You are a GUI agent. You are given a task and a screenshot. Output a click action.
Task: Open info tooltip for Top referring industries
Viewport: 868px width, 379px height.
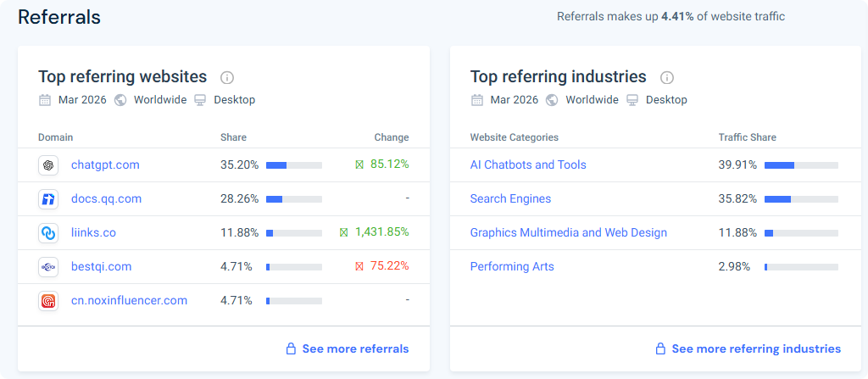pos(667,78)
